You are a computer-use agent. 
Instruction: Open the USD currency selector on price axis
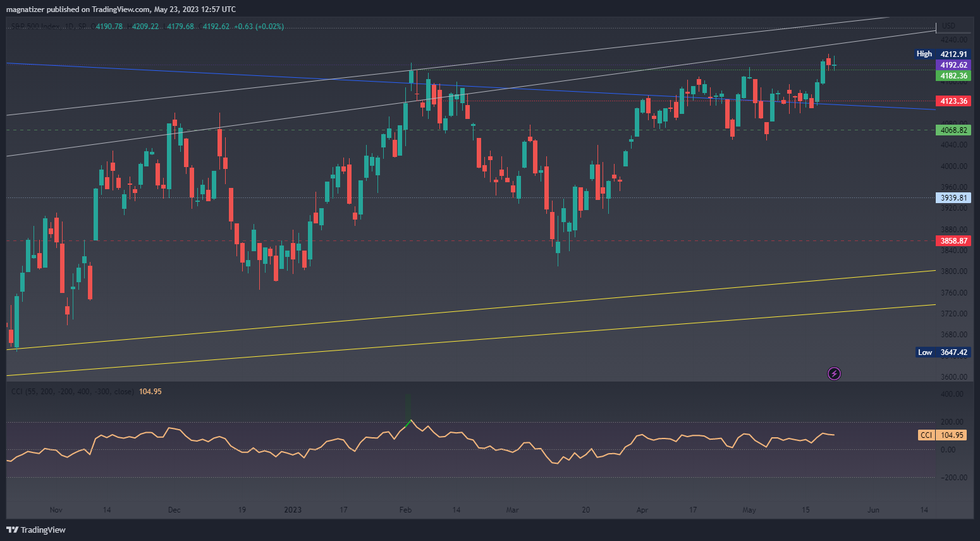pyautogui.click(x=948, y=26)
